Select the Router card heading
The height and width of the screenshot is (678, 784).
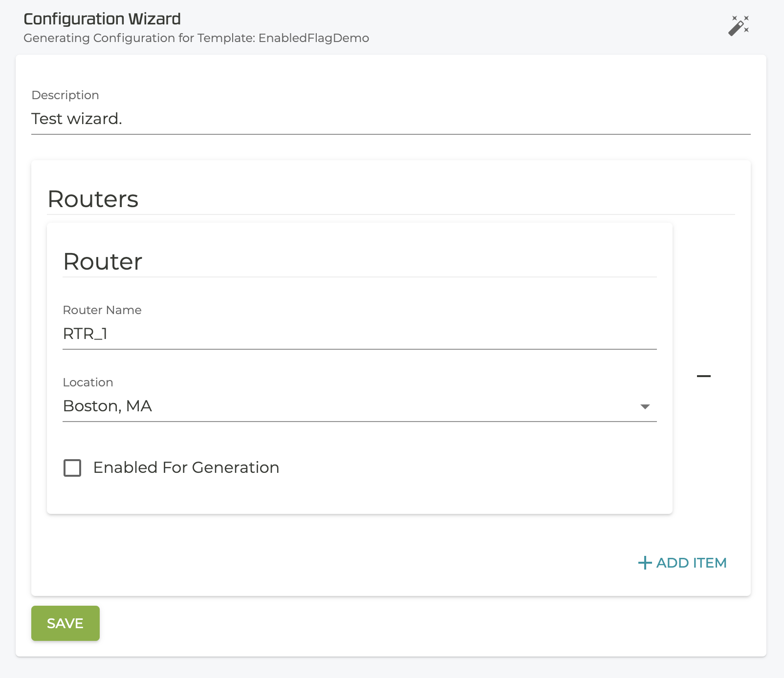103,262
